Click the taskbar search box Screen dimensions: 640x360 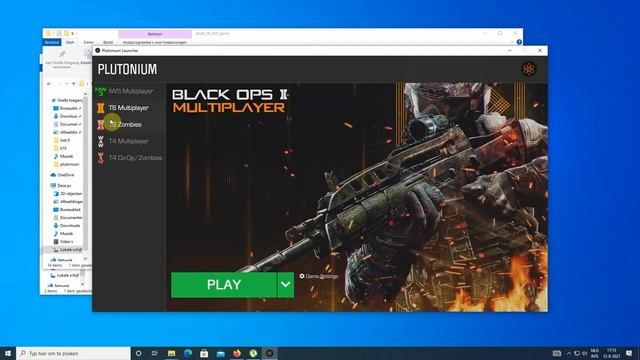click(73, 353)
